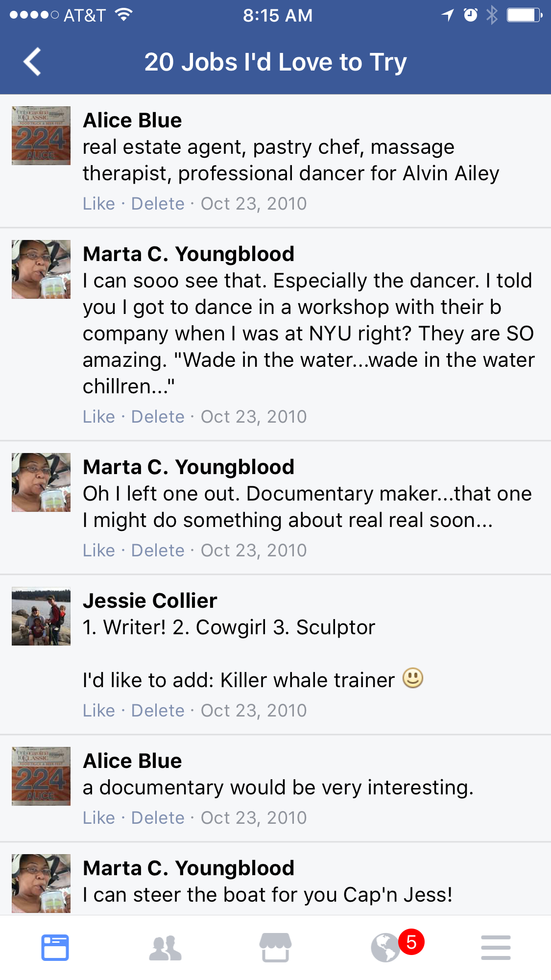Like Marta's comment about the dancer workshop
Image resolution: width=551 pixels, height=980 pixels.
click(99, 417)
